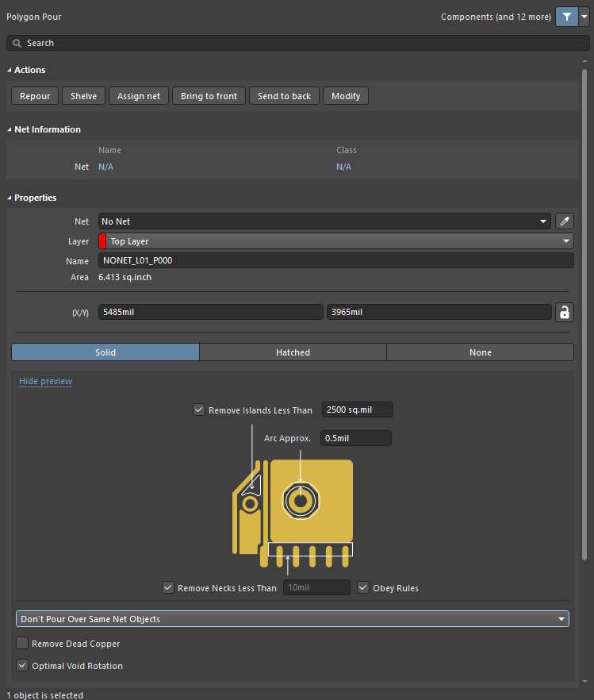Click the filter funnel icon
The width and height of the screenshot is (594, 700).
566,17
